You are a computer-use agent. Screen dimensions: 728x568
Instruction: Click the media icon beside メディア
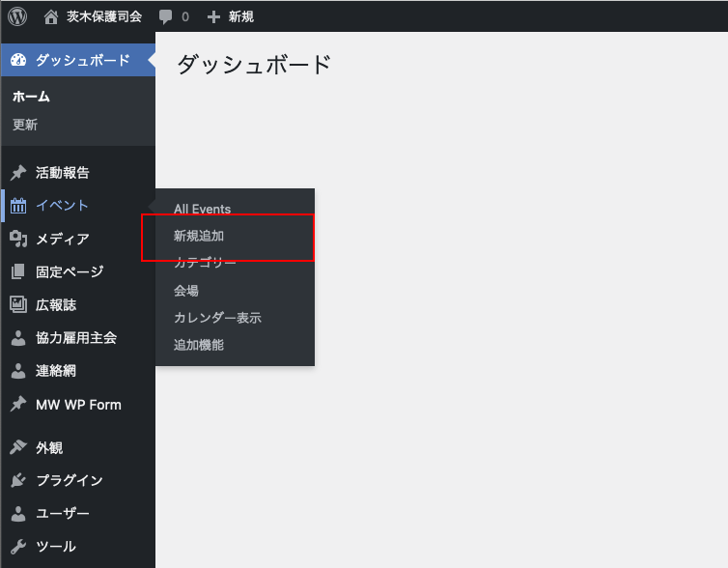pos(18,239)
